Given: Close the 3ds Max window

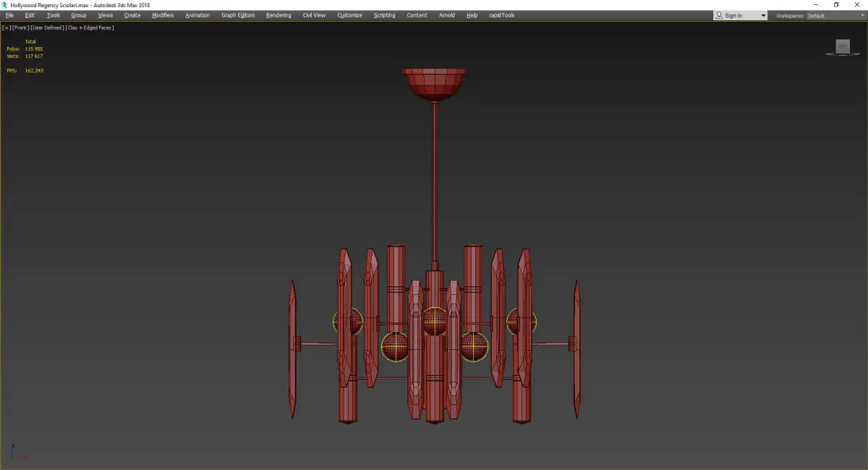Looking at the screenshot, I should [x=857, y=4].
